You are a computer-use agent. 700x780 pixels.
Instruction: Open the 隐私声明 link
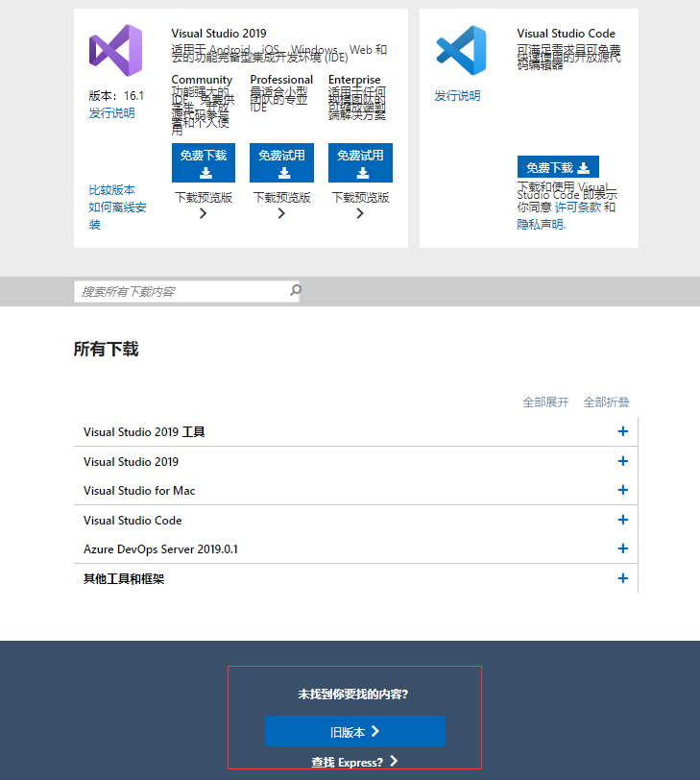click(541, 225)
